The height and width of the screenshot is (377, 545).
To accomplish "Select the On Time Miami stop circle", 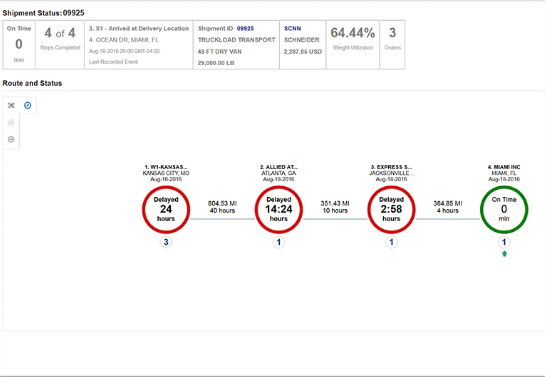I will pos(504,210).
